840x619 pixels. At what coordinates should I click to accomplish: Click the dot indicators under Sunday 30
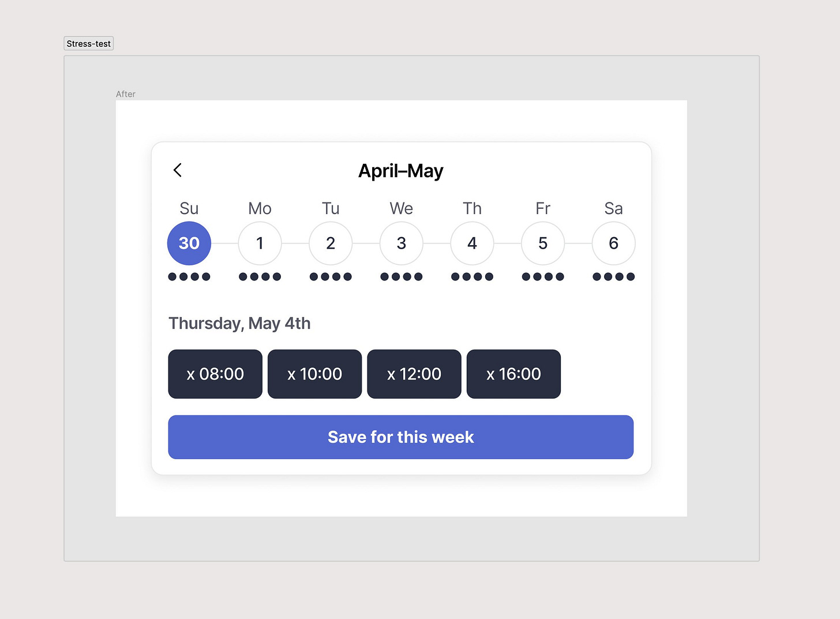pos(189,276)
